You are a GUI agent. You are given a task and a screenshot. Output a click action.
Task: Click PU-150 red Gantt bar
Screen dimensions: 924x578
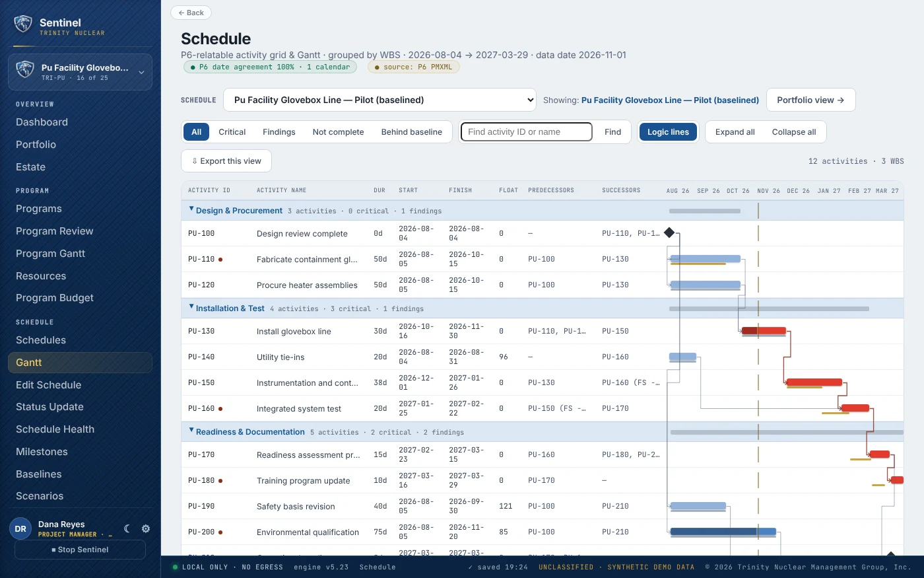click(814, 382)
